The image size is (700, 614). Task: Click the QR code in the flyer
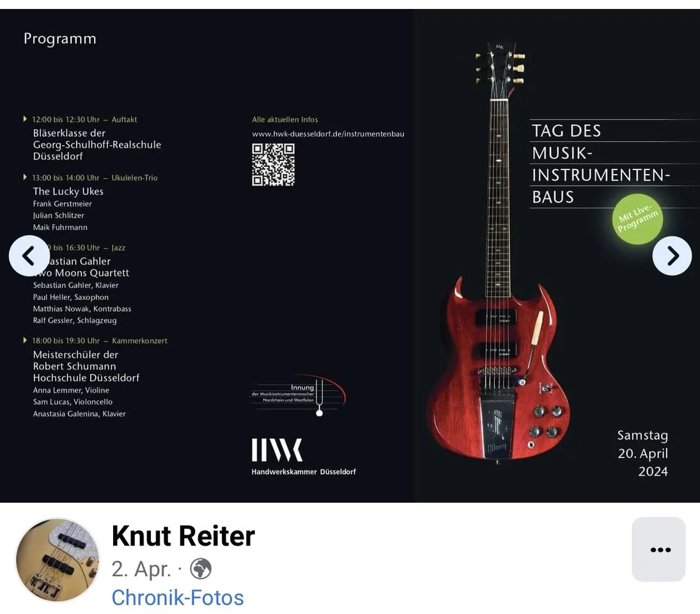pyautogui.click(x=273, y=164)
